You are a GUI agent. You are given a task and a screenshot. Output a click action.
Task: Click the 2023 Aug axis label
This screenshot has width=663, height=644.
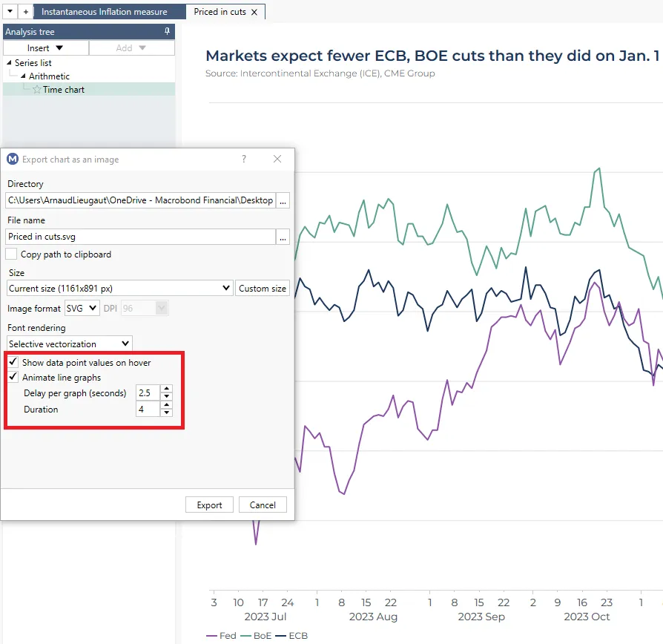coord(373,617)
